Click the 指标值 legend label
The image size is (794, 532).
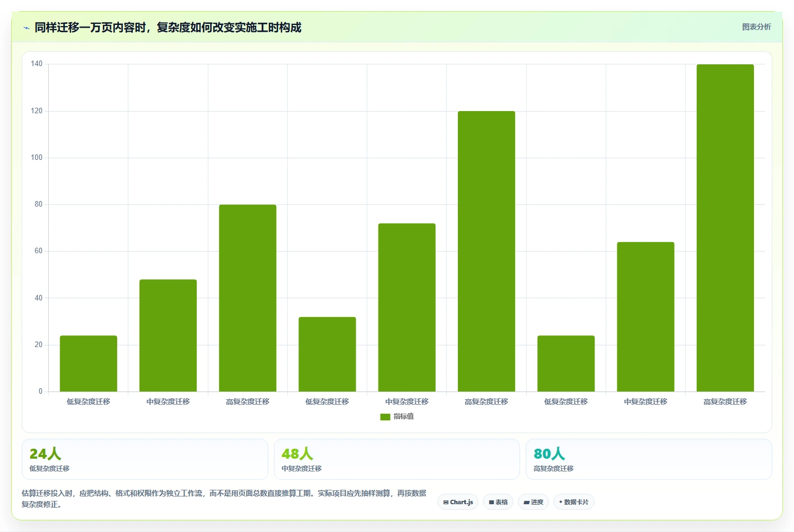(x=403, y=416)
